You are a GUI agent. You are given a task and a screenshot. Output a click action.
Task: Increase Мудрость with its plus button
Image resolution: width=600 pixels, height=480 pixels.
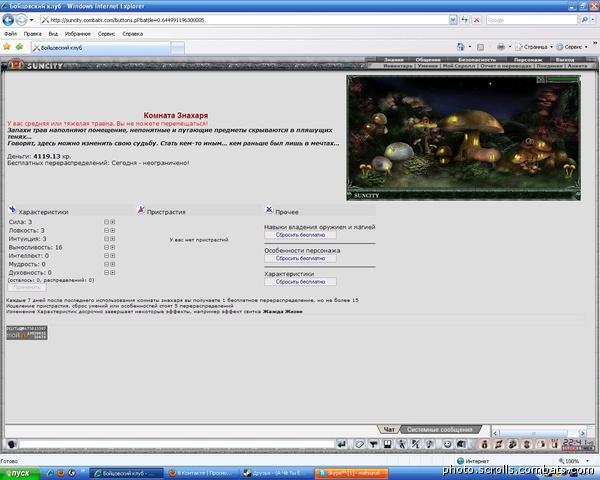(x=113, y=264)
